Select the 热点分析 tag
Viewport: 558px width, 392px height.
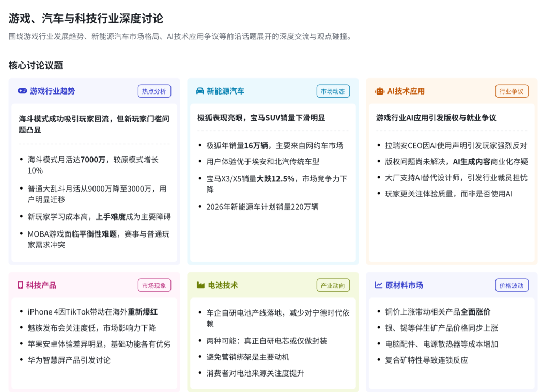click(154, 91)
